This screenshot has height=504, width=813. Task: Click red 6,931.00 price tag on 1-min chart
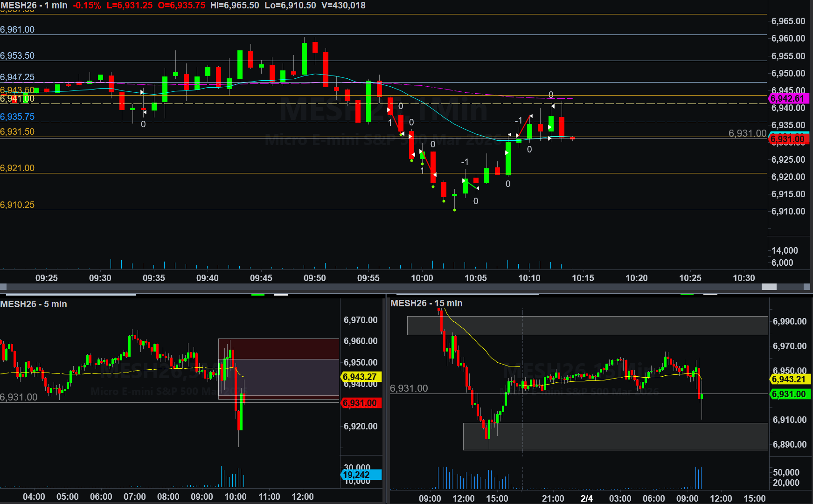coord(788,139)
